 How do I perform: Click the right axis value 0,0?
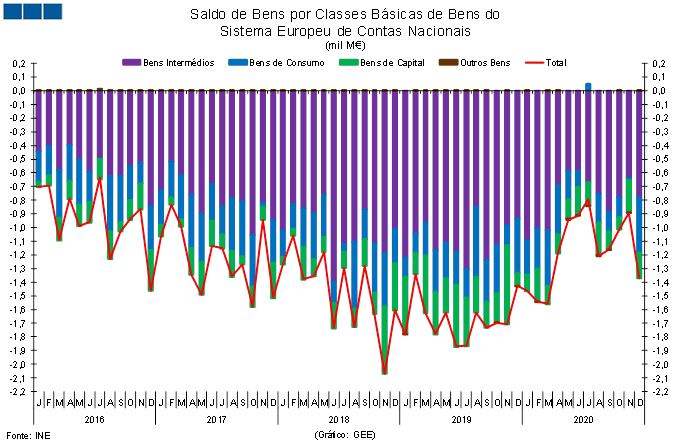(x=659, y=91)
